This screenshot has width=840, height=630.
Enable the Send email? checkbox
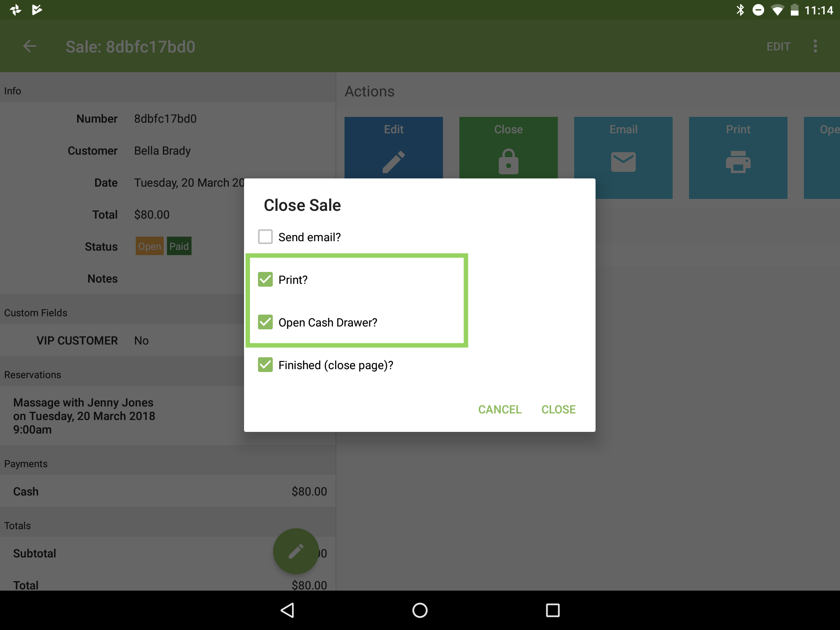pos(265,237)
